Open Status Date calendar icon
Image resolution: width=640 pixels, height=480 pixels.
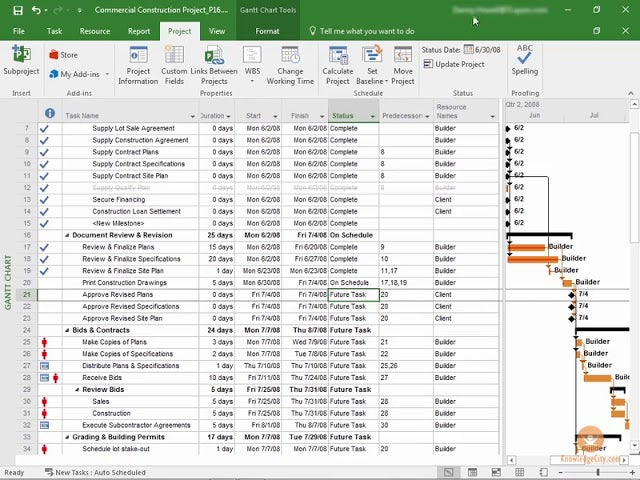[x=469, y=49]
